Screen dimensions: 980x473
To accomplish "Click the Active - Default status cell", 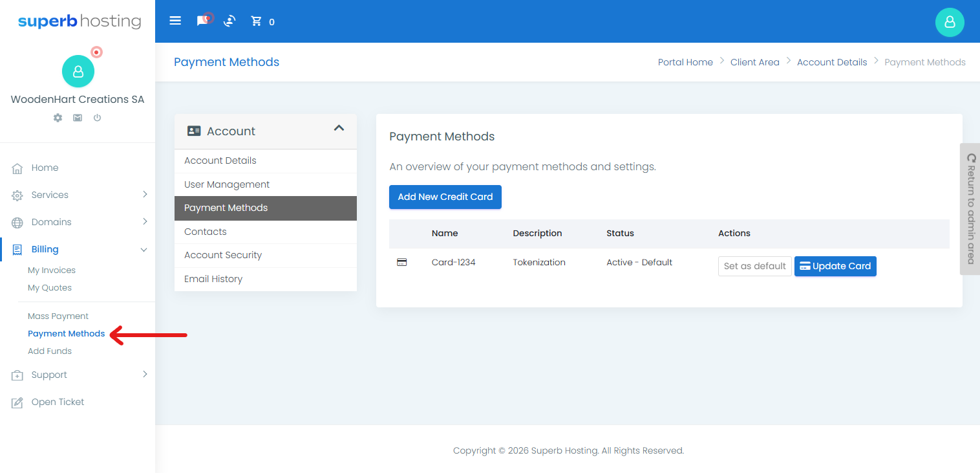I will point(639,262).
